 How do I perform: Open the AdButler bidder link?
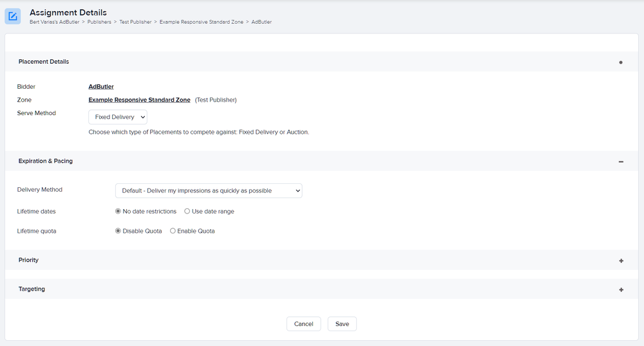[101, 86]
